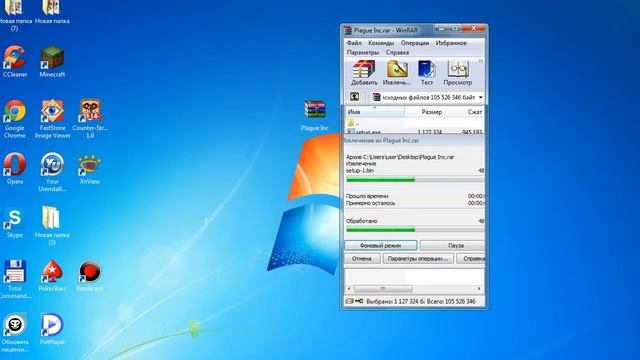The height and width of the screenshot is (360, 640).
Task: Select the PokerStars desktop icon
Action: (x=52, y=276)
